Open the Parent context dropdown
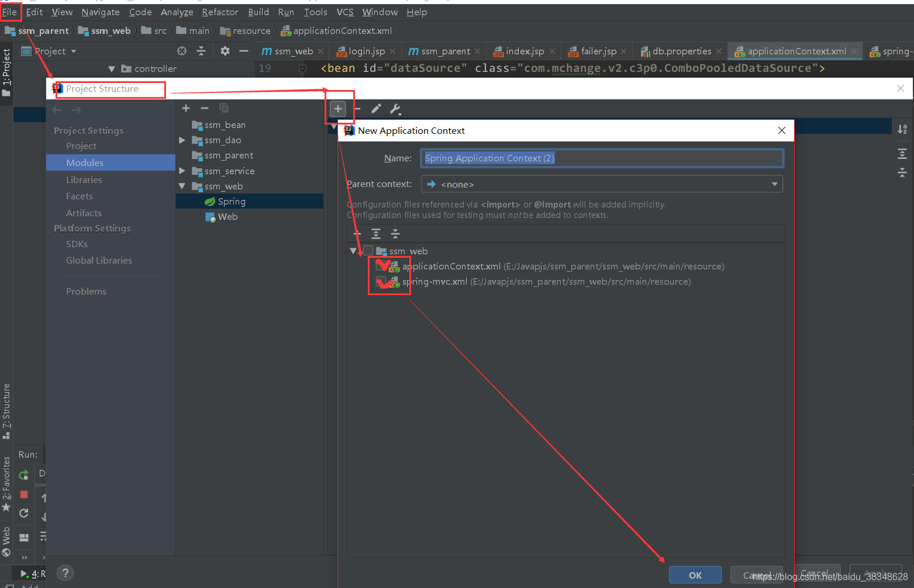The image size is (914, 588). click(774, 184)
